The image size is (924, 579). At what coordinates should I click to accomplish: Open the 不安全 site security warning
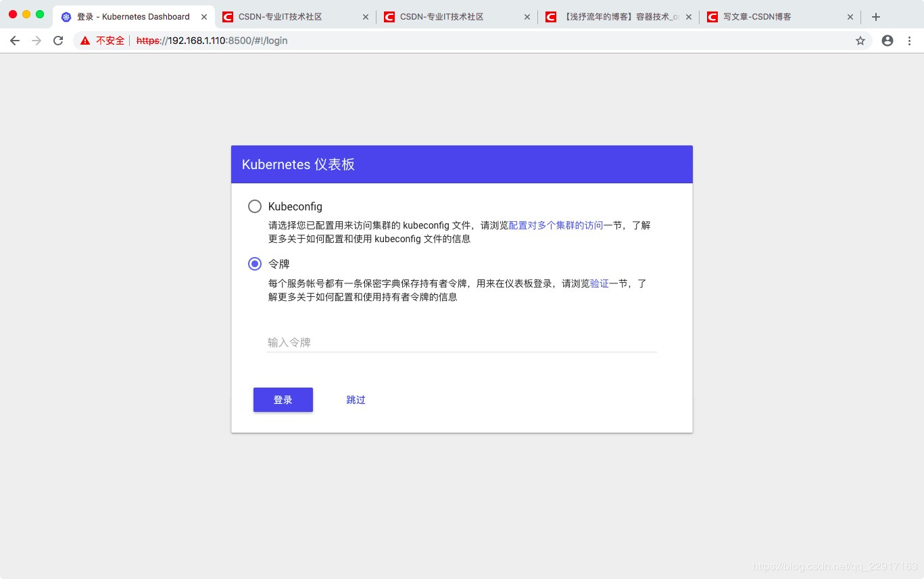tap(102, 41)
